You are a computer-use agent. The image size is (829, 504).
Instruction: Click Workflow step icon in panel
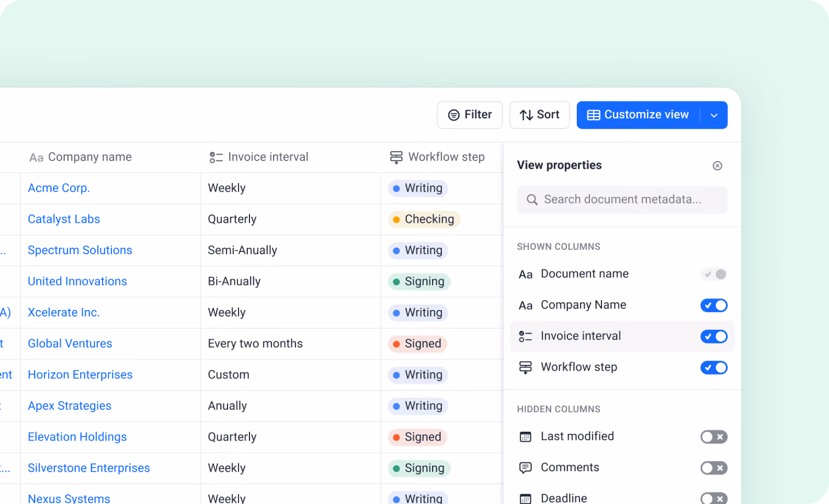(x=525, y=368)
